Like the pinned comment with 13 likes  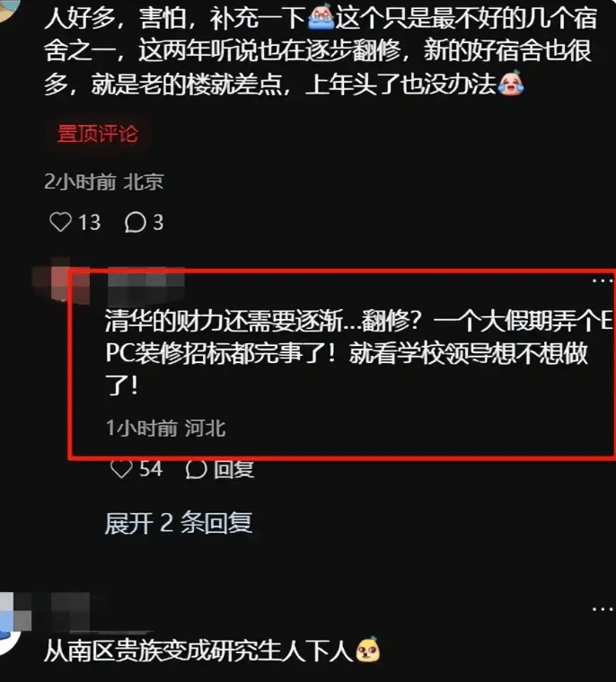(60, 222)
